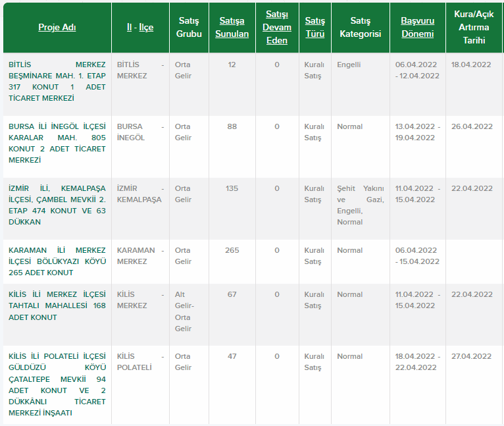The height and width of the screenshot is (426, 504).
Task: Click the Alt Gelir-Orta Gelir group cell
Action: pos(184,311)
